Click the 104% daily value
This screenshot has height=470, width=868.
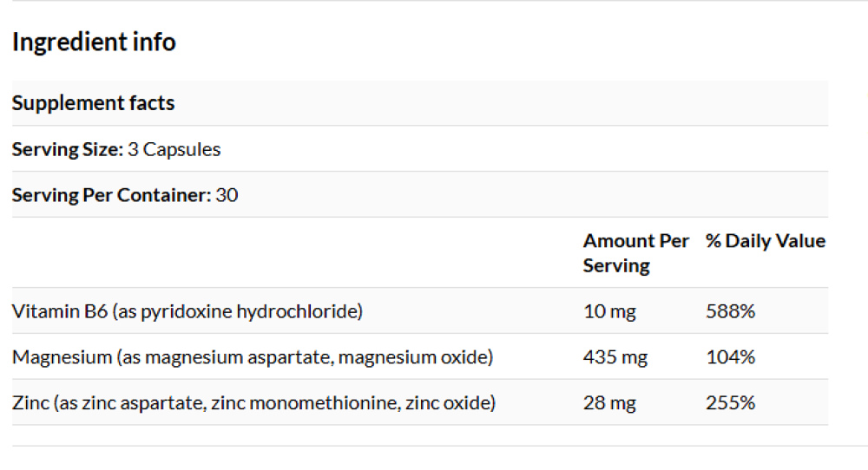tap(730, 357)
